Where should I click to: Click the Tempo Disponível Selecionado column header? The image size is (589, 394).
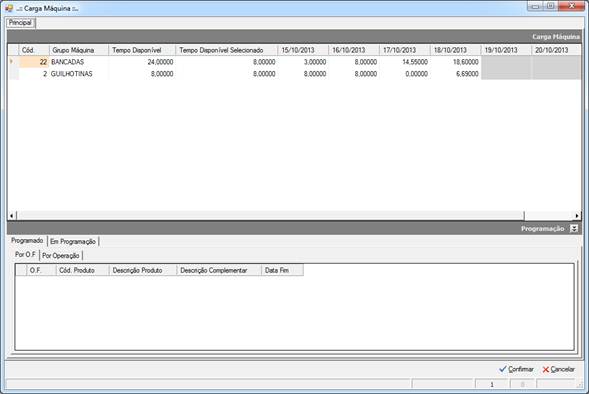[x=227, y=50]
